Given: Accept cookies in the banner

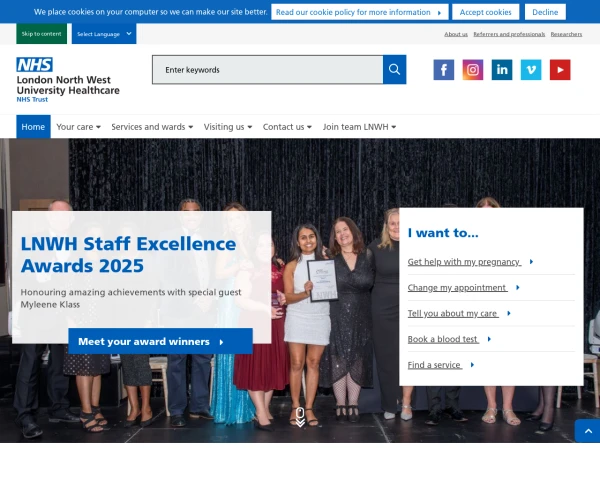Looking at the screenshot, I should [x=485, y=12].
